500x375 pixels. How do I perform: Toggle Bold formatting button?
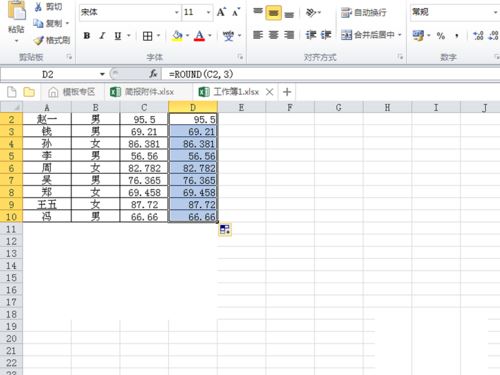(87, 36)
